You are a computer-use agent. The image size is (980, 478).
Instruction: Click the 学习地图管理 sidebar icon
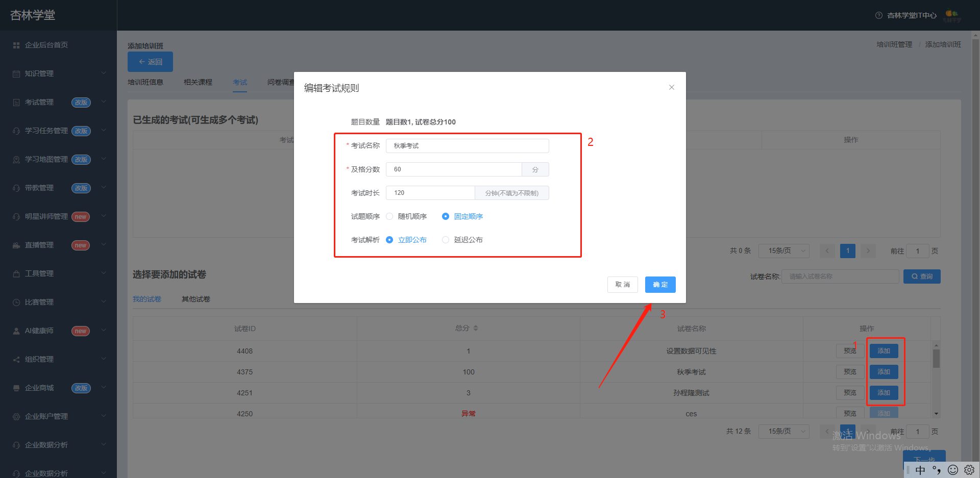16,160
